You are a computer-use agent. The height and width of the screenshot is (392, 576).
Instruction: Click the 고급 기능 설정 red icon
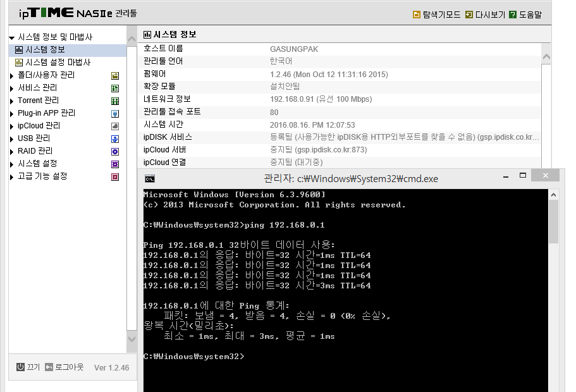[x=115, y=177]
